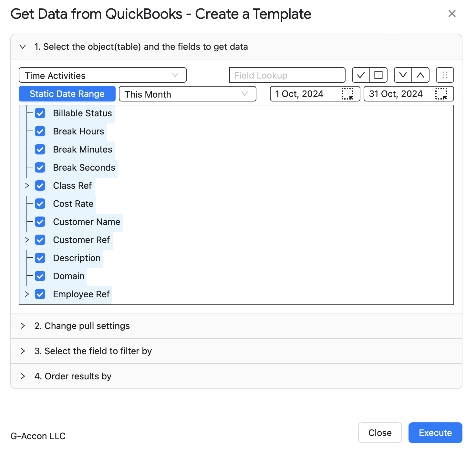This screenshot has height=455, width=476.
Task: Uncheck the Employee Ref checkbox
Action: pos(40,294)
